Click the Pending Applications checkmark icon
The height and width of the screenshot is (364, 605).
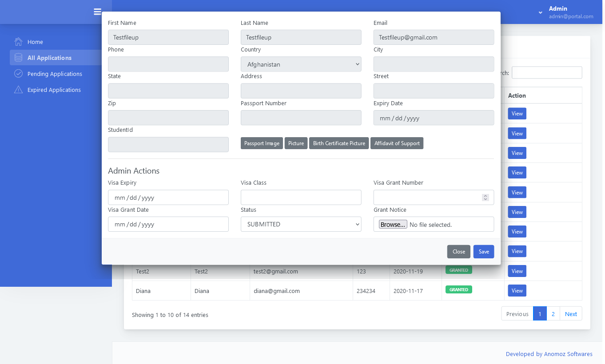pyautogui.click(x=18, y=74)
